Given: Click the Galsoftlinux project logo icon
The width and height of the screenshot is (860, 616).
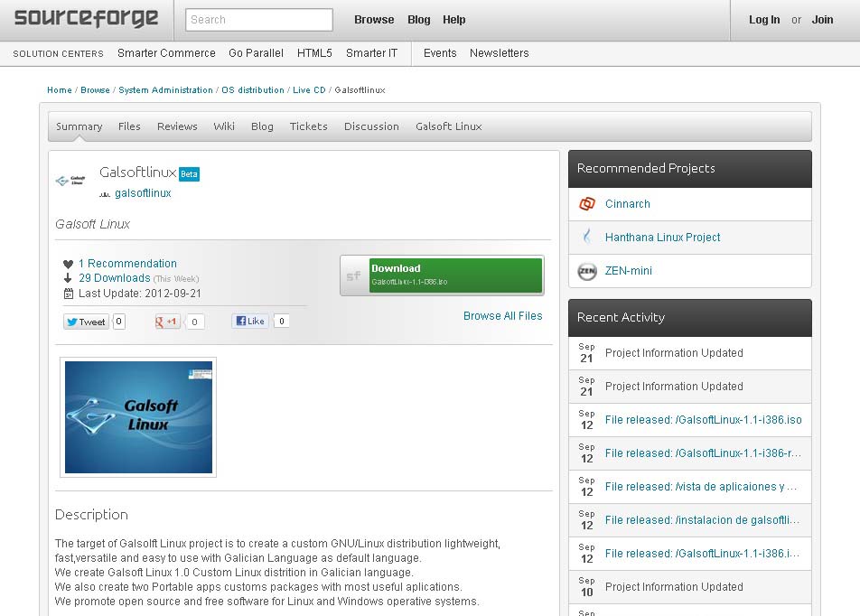Looking at the screenshot, I should tap(70, 181).
